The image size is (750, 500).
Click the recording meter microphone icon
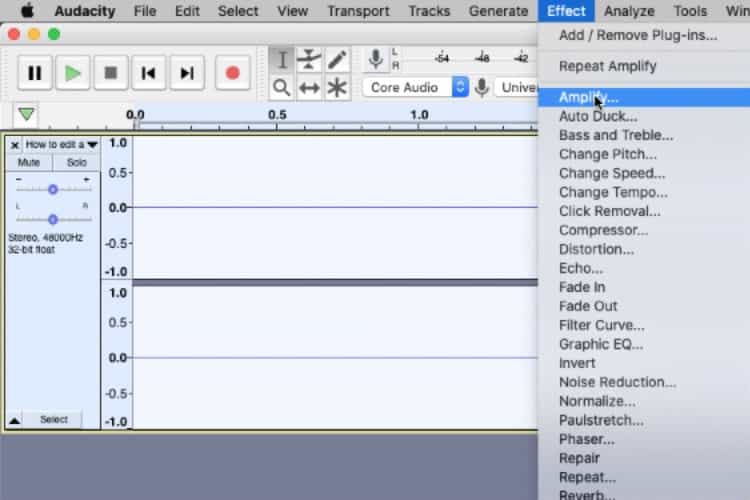click(x=376, y=59)
